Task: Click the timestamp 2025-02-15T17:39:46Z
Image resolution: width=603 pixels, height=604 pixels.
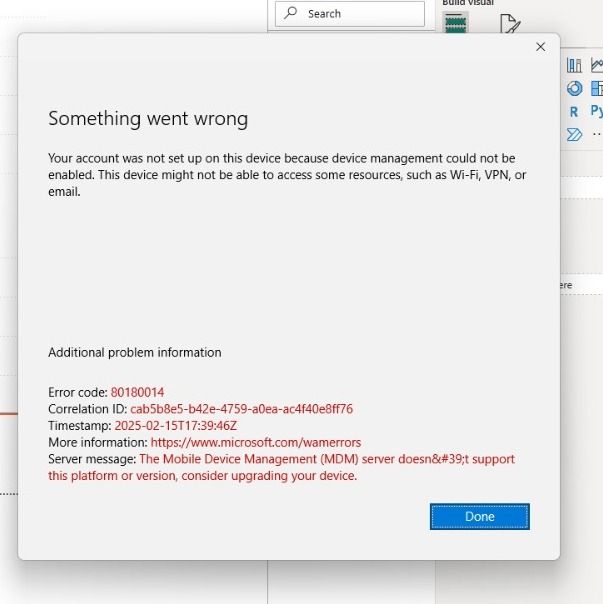Action: 176,426
